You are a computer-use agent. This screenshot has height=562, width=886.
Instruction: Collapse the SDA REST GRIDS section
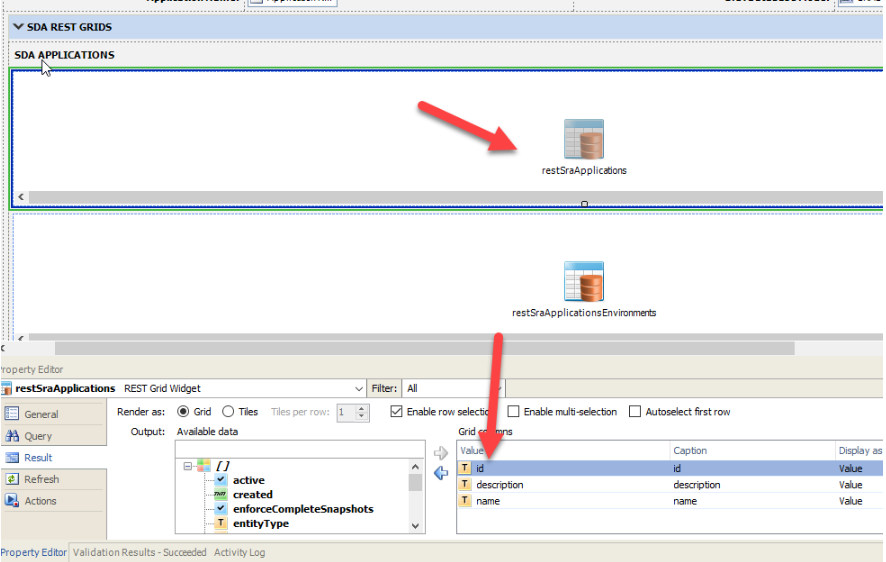point(18,27)
